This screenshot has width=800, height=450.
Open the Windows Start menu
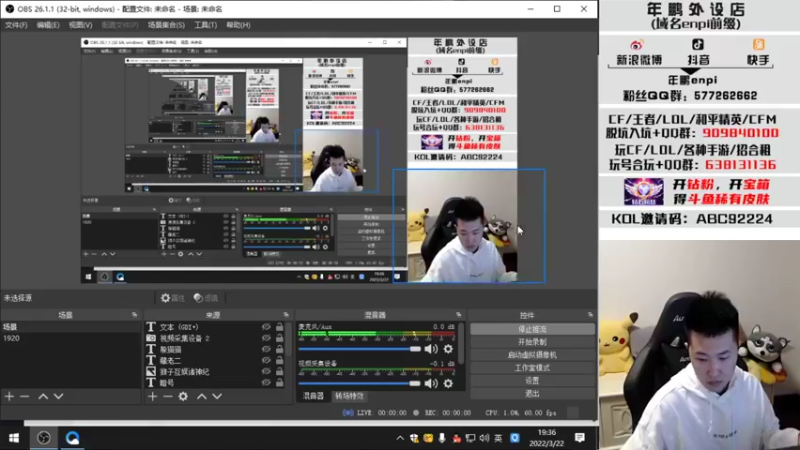[14, 438]
